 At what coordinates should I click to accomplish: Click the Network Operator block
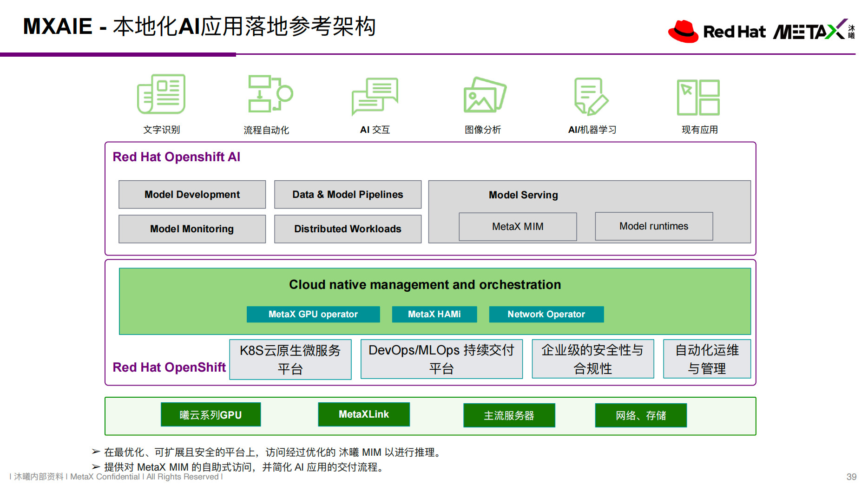tap(546, 315)
